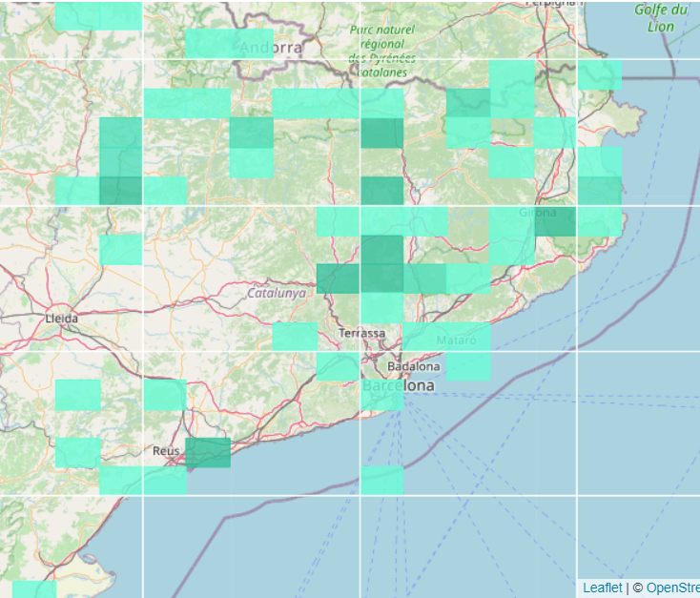Click the Andorra country label
The image size is (700, 598).
point(271,48)
